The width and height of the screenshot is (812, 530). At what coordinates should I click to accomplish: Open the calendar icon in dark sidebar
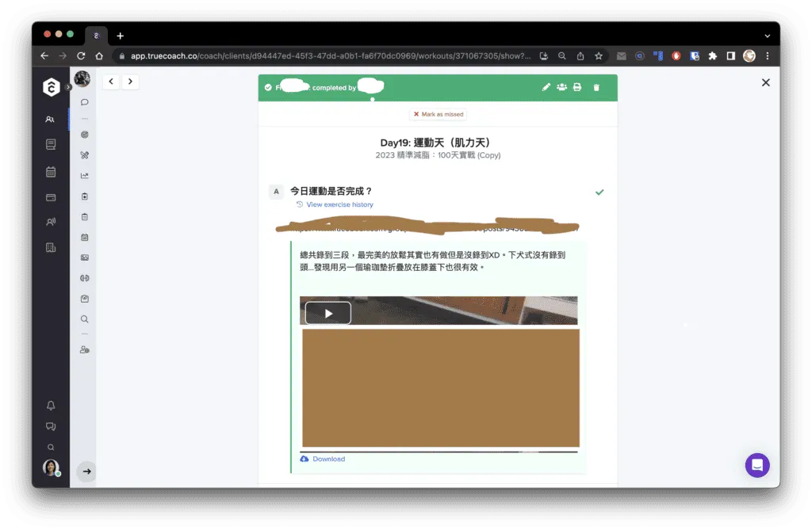point(51,171)
